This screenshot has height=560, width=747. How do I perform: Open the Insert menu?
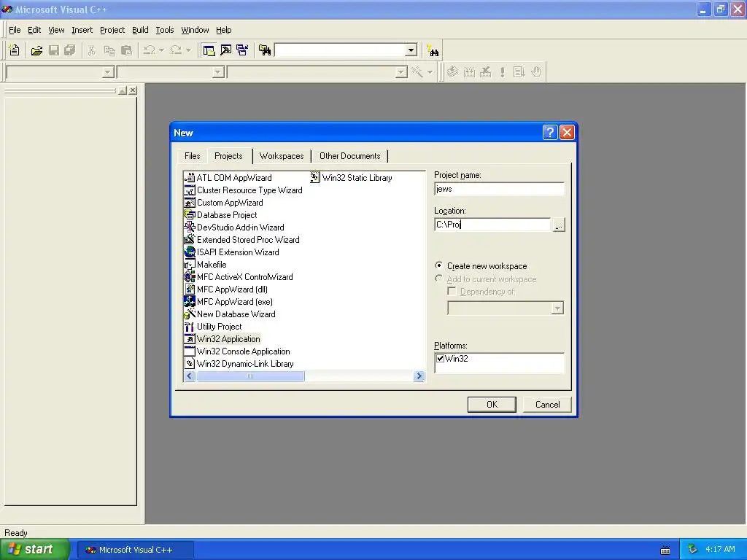coord(82,30)
